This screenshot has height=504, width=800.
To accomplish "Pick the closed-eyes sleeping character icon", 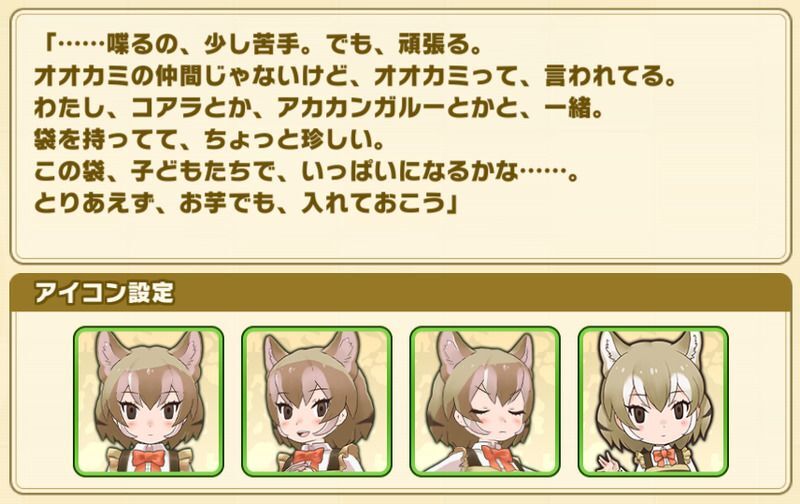I will coord(485,401).
